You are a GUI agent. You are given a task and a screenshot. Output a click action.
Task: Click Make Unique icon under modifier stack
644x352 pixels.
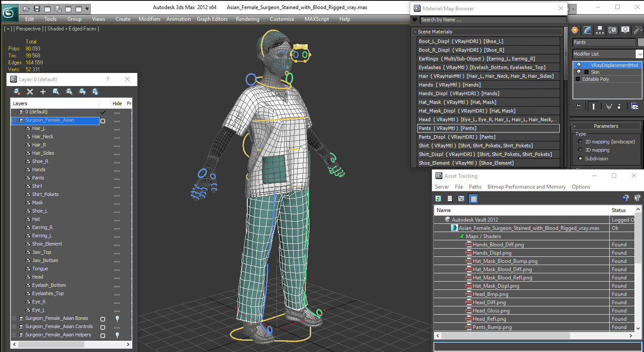click(x=609, y=106)
